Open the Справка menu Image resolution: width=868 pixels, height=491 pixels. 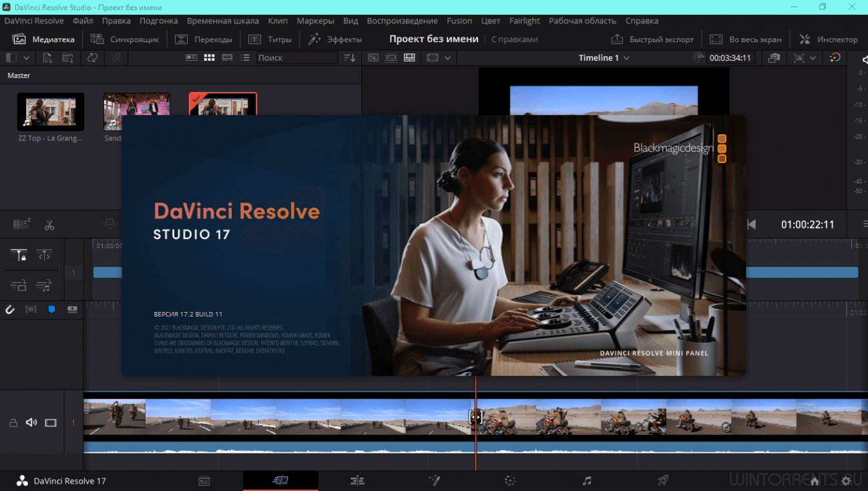tap(642, 21)
